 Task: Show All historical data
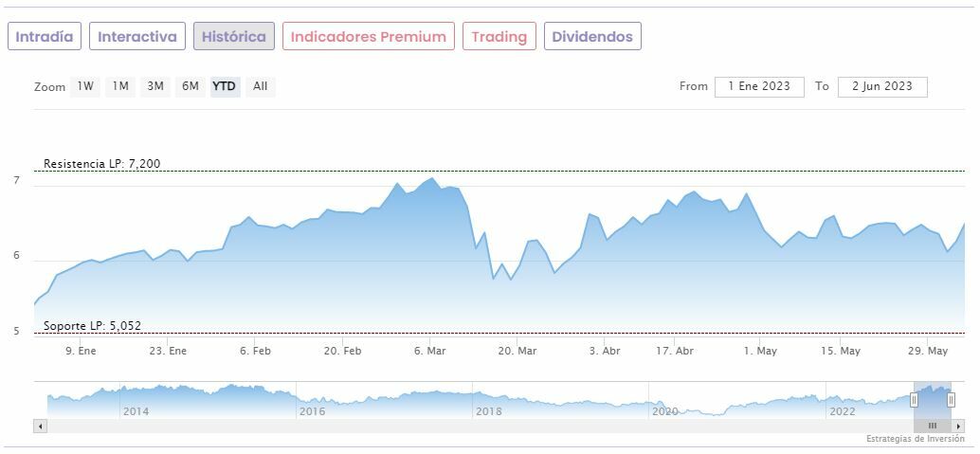point(261,86)
